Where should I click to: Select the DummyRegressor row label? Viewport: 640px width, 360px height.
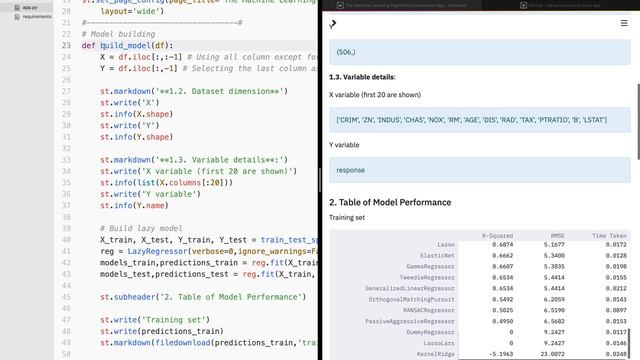(430, 332)
